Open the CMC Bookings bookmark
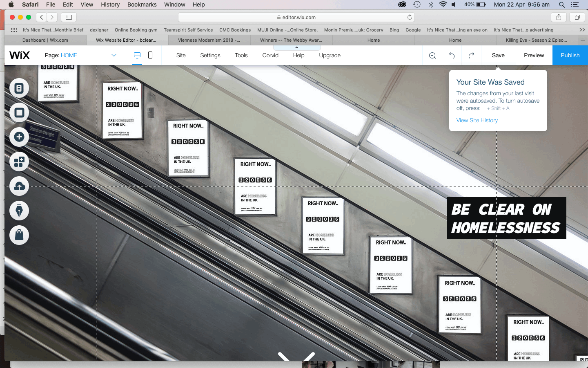Viewport: 588px width, 368px height. click(235, 30)
